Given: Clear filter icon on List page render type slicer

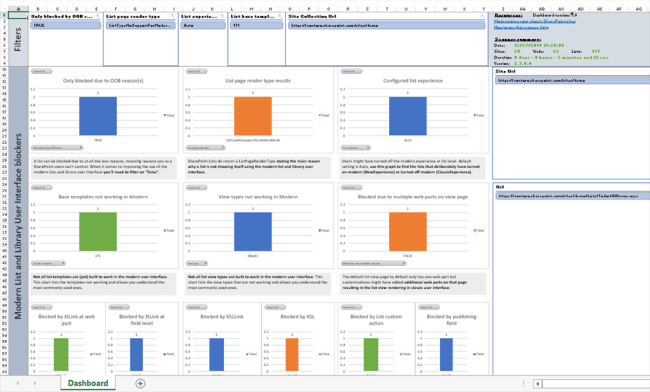Looking at the screenshot, I should tap(173, 16).
